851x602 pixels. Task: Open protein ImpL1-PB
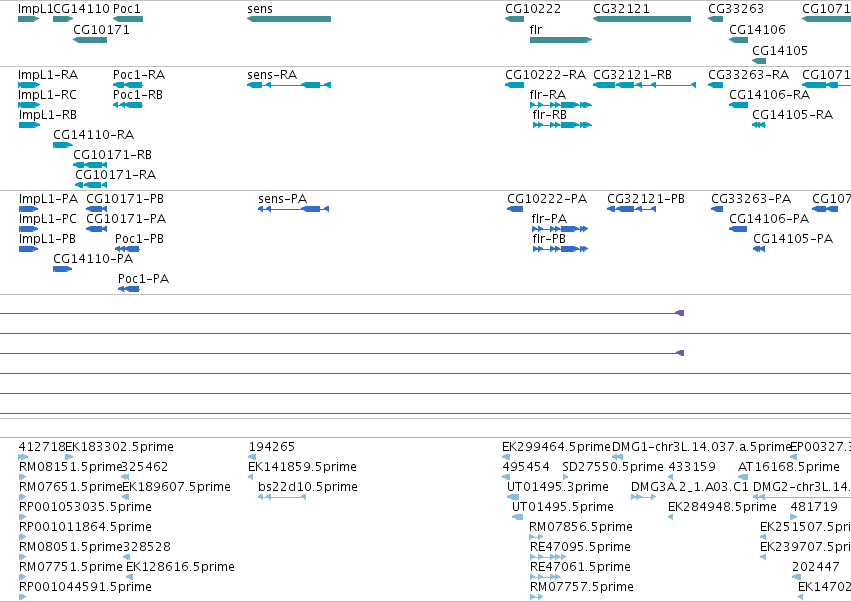(47, 239)
